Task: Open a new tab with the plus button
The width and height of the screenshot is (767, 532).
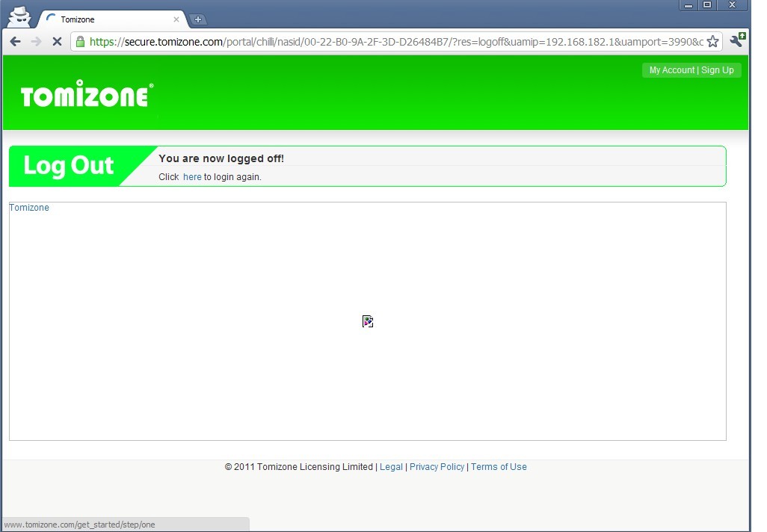Action: click(197, 19)
